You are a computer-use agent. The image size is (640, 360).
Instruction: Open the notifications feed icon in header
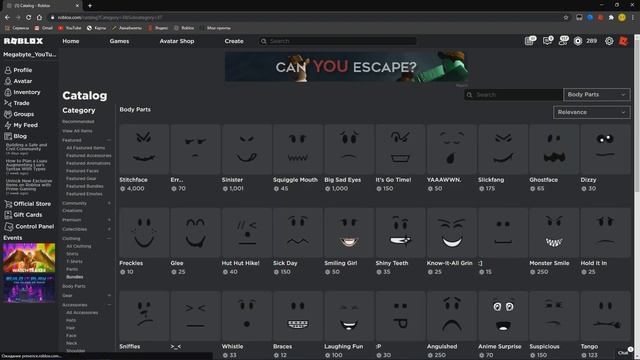click(x=530, y=41)
